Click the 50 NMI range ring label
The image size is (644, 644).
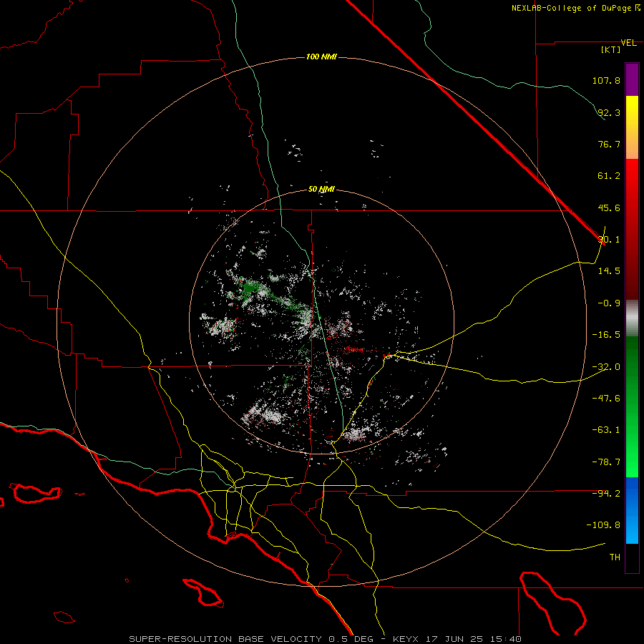coord(321,190)
